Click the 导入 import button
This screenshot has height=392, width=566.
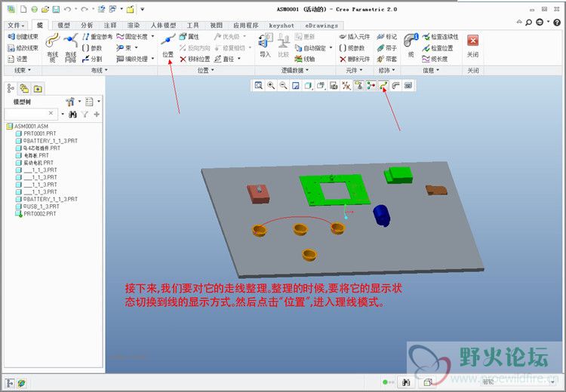tap(266, 45)
